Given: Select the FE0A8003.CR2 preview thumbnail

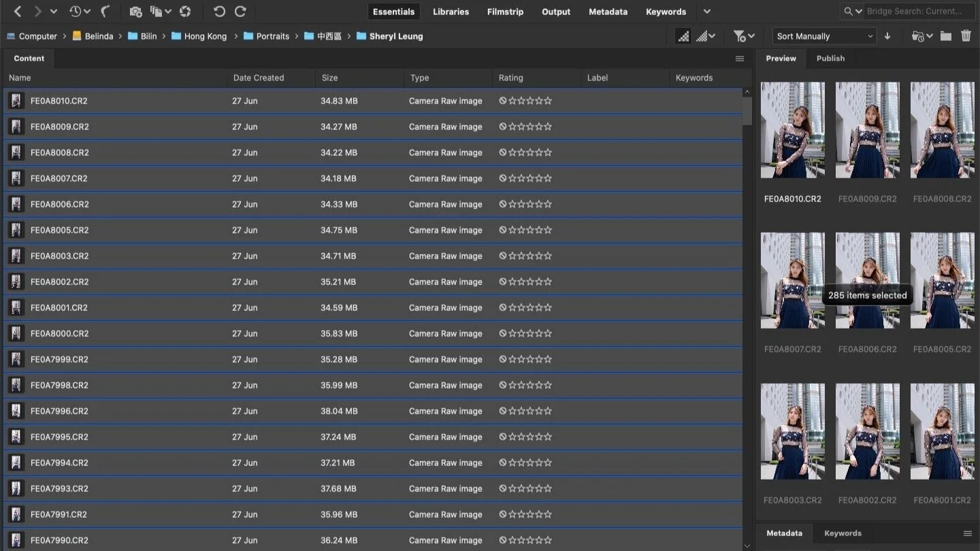Looking at the screenshot, I should pos(793,431).
